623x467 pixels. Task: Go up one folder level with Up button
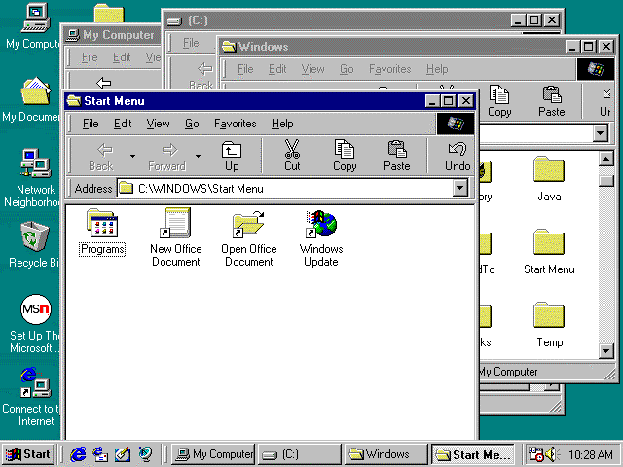231,155
